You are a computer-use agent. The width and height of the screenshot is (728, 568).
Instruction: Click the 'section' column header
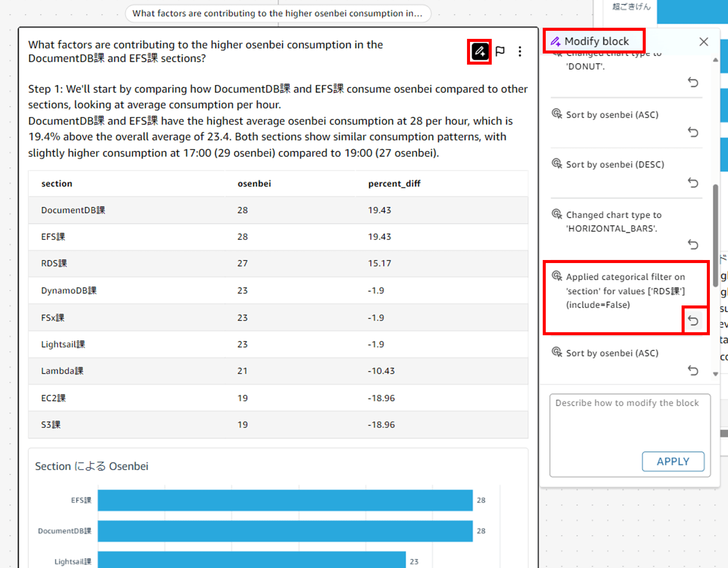click(57, 184)
